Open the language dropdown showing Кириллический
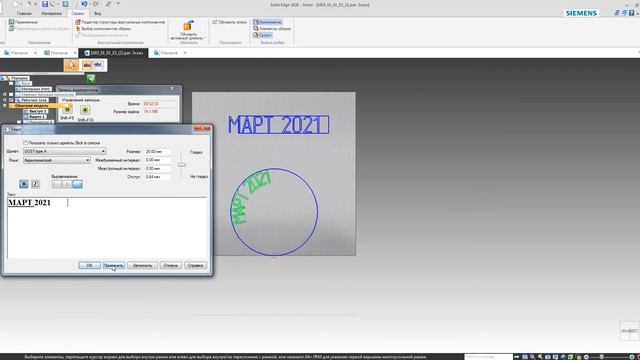This screenshot has height=360, width=640. click(57, 160)
